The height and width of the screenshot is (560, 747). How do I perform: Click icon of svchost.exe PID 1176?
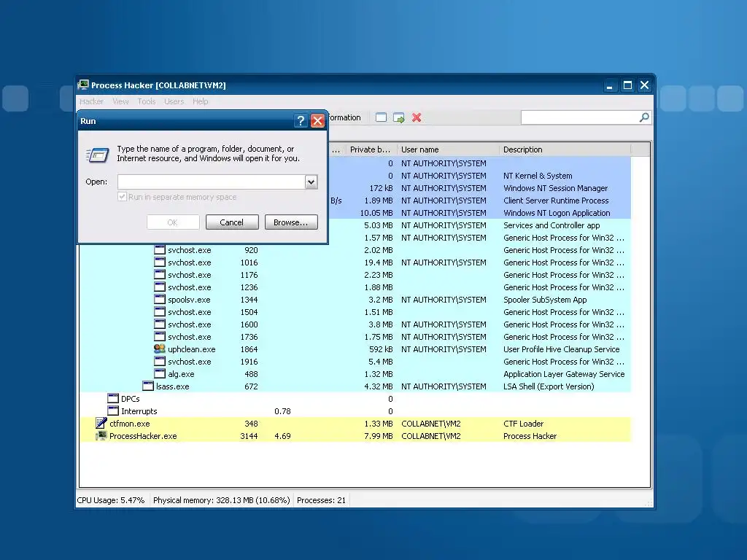click(160, 275)
